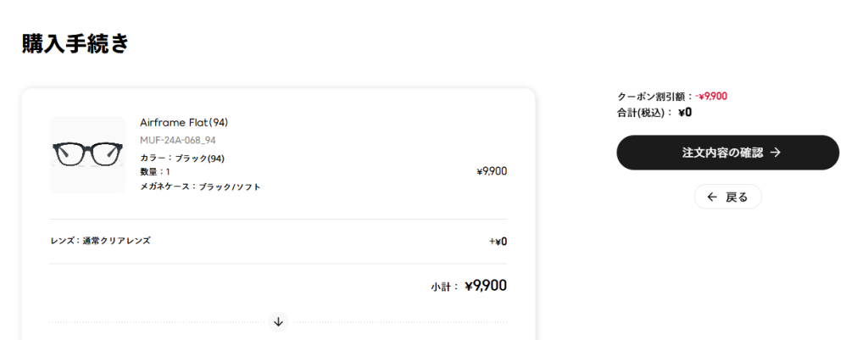Click the bold subtotal amount ¥9,900
This screenshot has height=340, width=868.
pyautogui.click(x=486, y=286)
